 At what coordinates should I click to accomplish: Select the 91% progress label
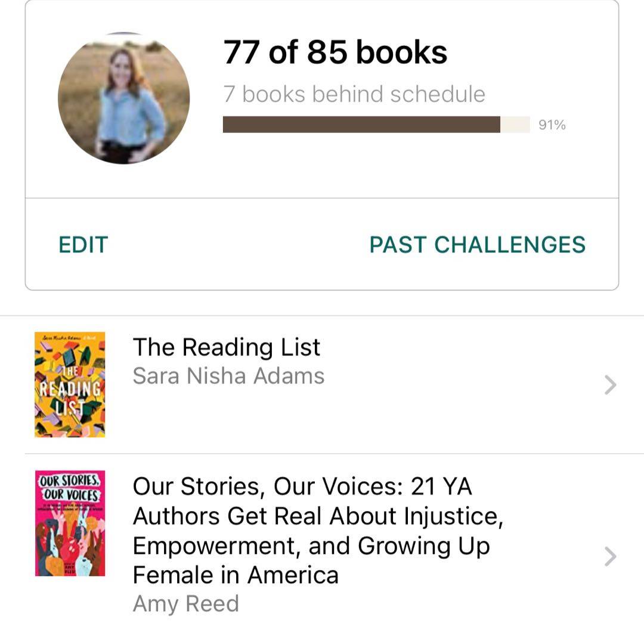[x=552, y=125]
